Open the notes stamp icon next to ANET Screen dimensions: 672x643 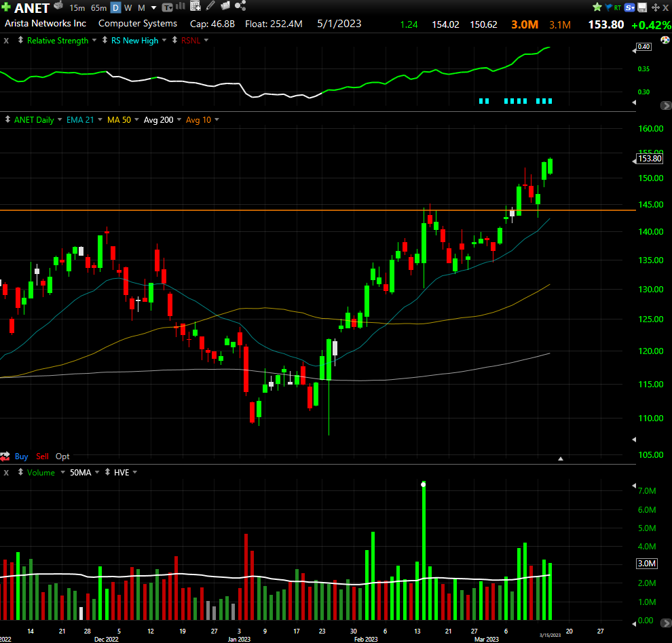58,6
